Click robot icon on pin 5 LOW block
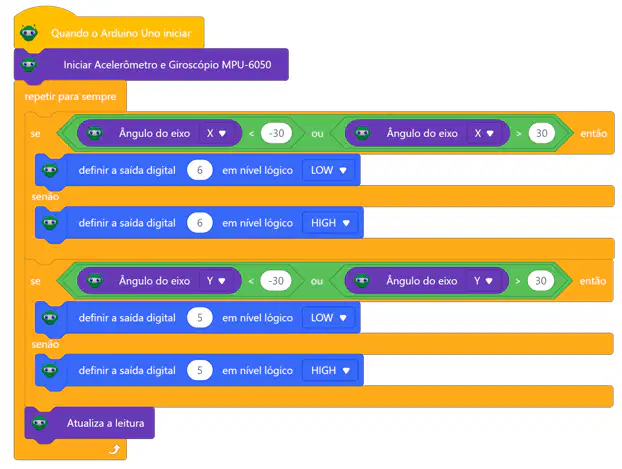The width and height of the screenshot is (622, 469). [50, 317]
